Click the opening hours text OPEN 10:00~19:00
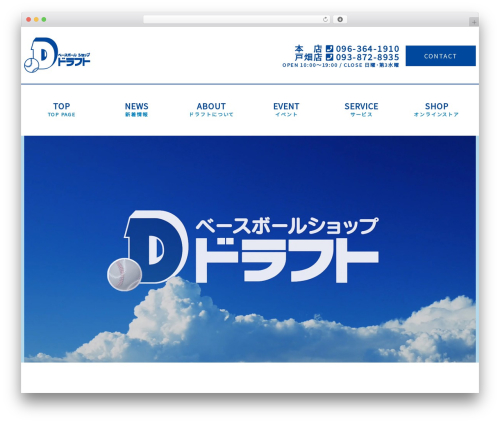 click(x=310, y=65)
